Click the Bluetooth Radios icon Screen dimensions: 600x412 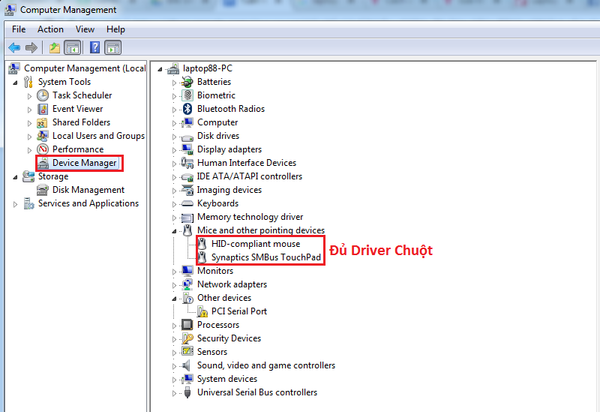(x=187, y=109)
